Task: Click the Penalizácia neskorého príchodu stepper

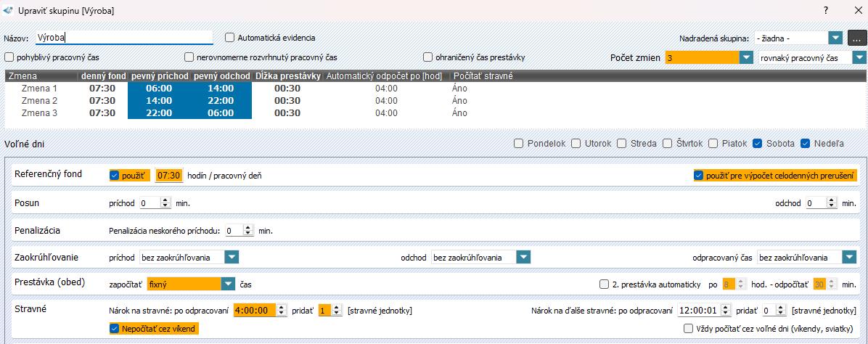Action: [x=249, y=231]
